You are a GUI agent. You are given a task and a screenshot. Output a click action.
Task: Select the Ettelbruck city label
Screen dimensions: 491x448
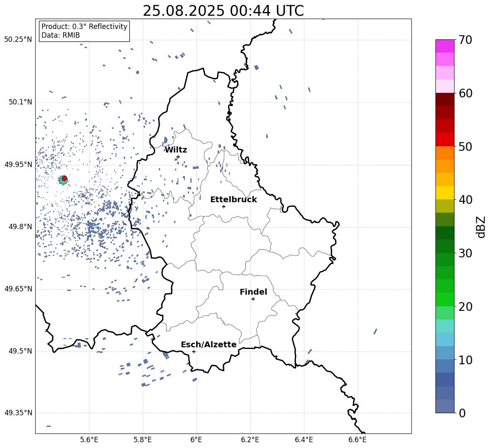(233, 200)
